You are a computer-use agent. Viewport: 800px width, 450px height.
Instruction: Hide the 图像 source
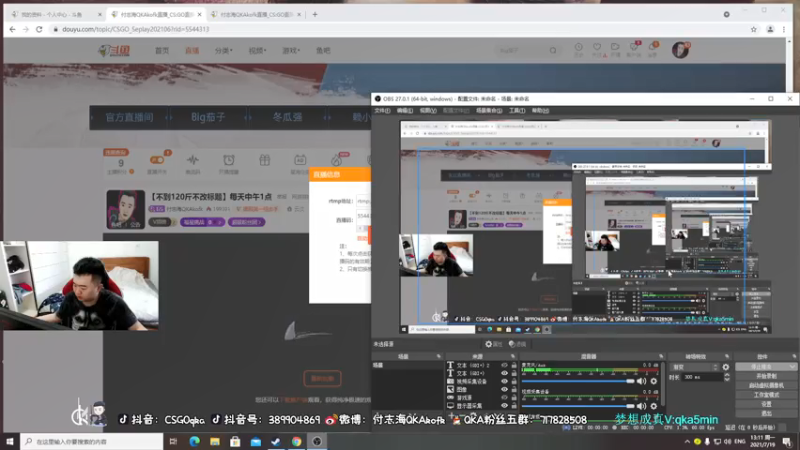pos(504,389)
